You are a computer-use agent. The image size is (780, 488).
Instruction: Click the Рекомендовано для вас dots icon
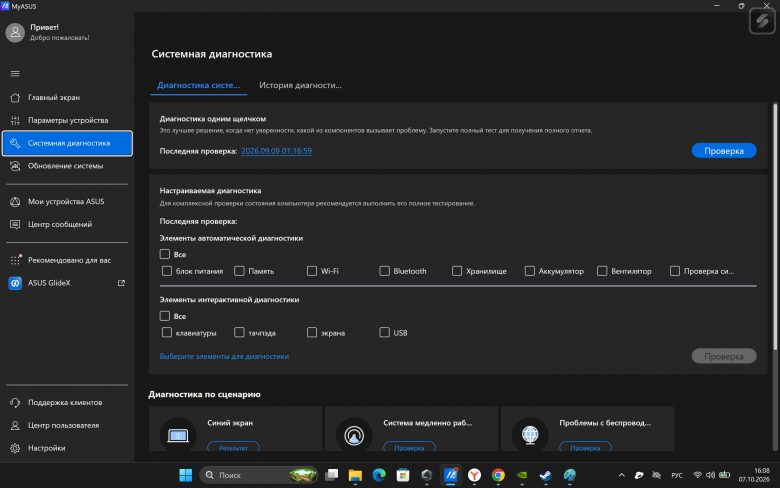click(x=15, y=260)
